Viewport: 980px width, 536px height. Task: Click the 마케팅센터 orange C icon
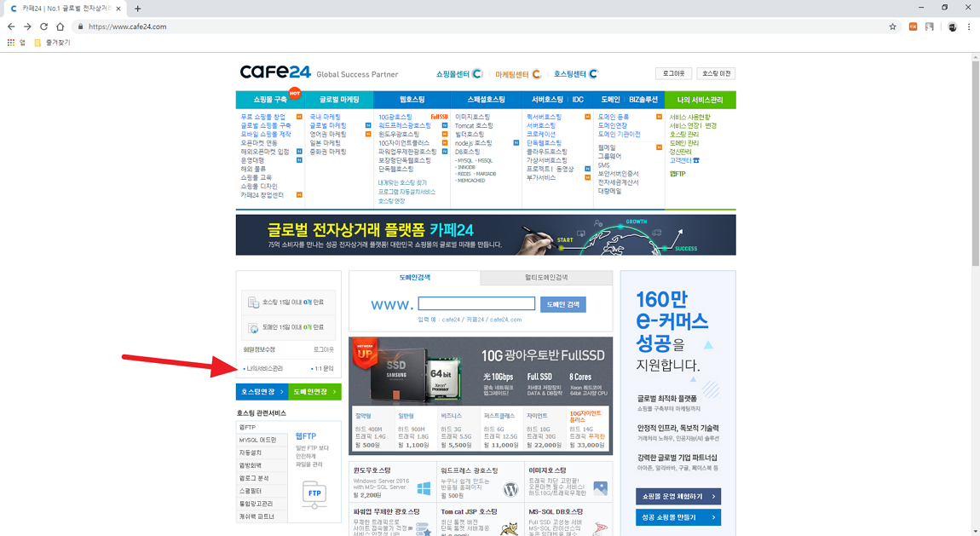[536, 74]
